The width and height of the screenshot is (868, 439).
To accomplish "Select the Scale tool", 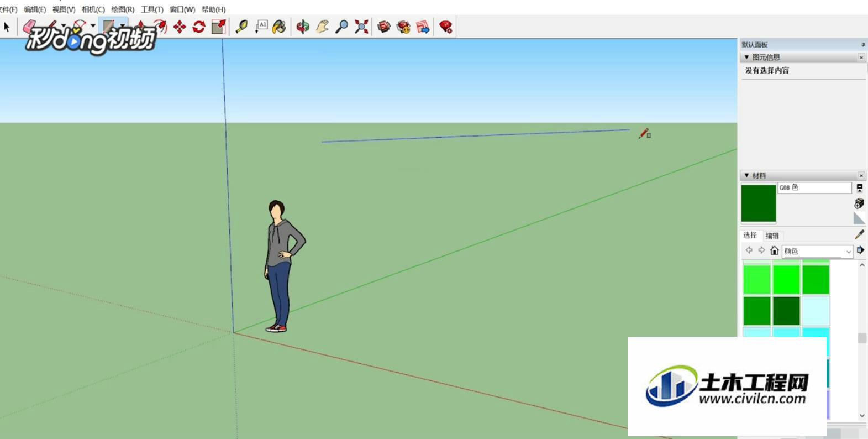I will click(x=219, y=27).
